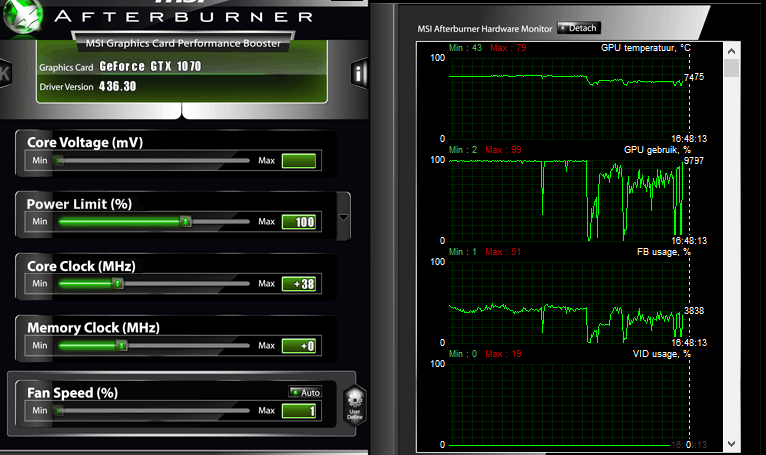Click the Fan Speed slider handle
Viewport: 766px width, 455px height.
click(59, 411)
